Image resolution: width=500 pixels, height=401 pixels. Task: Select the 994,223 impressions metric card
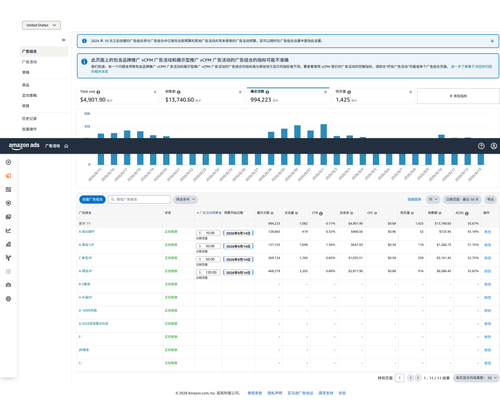click(288, 96)
